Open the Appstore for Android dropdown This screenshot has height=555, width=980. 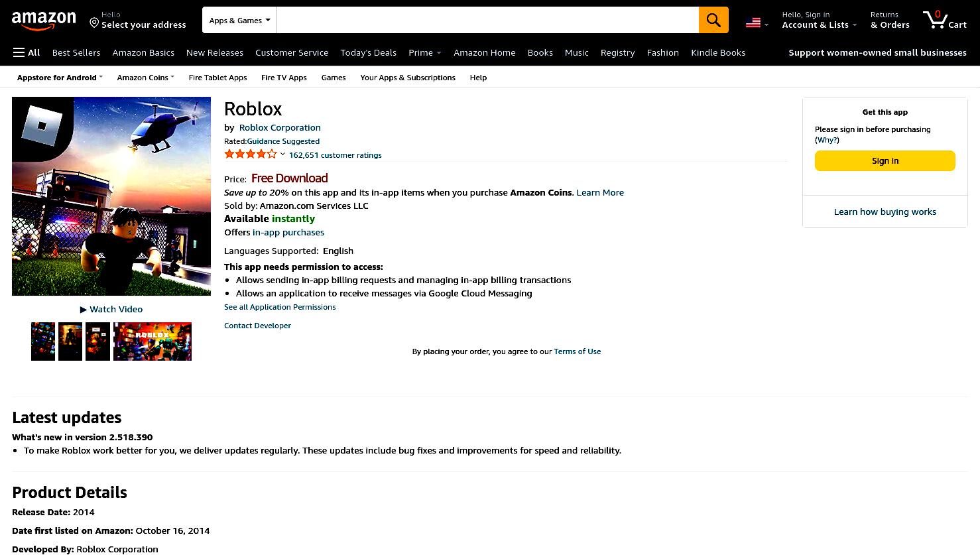click(x=60, y=78)
